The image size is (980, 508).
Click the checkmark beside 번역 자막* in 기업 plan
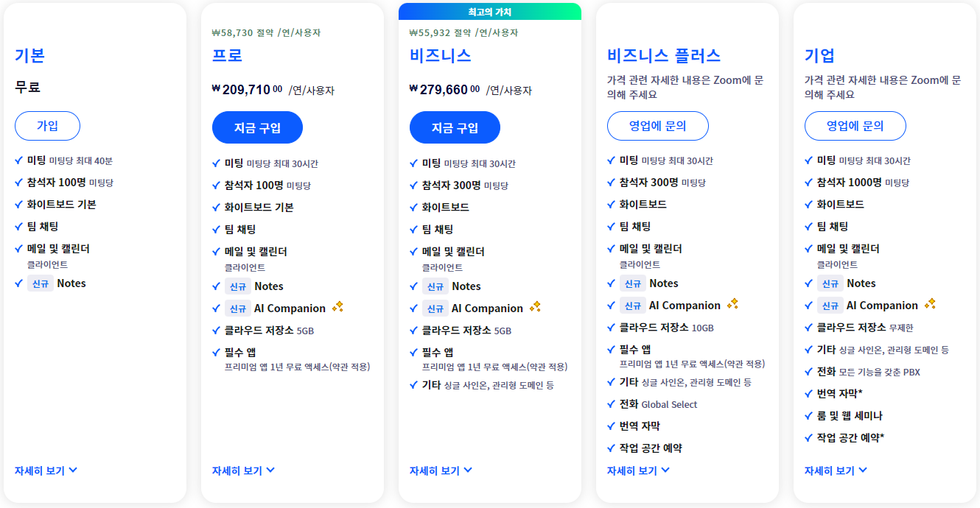(x=808, y=393)
